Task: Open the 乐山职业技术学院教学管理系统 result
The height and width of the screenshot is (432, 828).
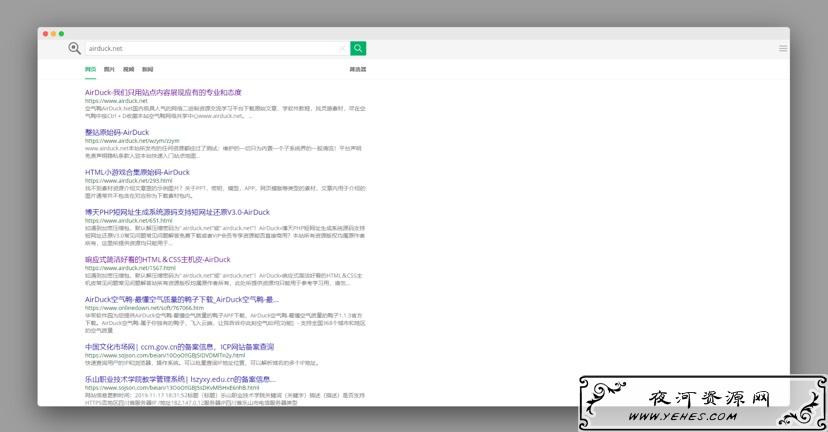Action: point(180,379)
